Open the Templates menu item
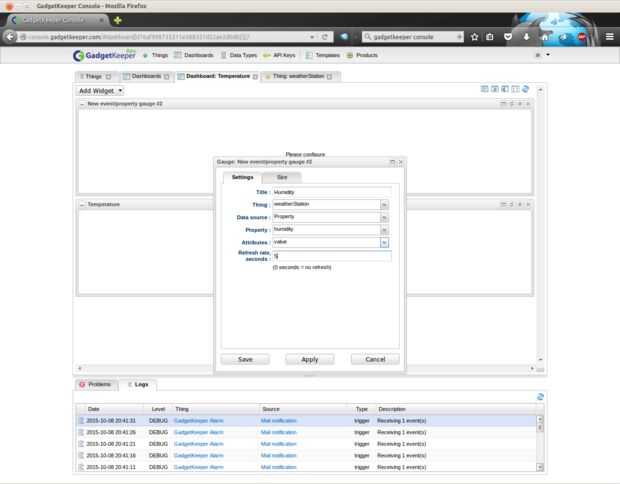The height and width of the screenshot is (484, 620). (323, 55)
